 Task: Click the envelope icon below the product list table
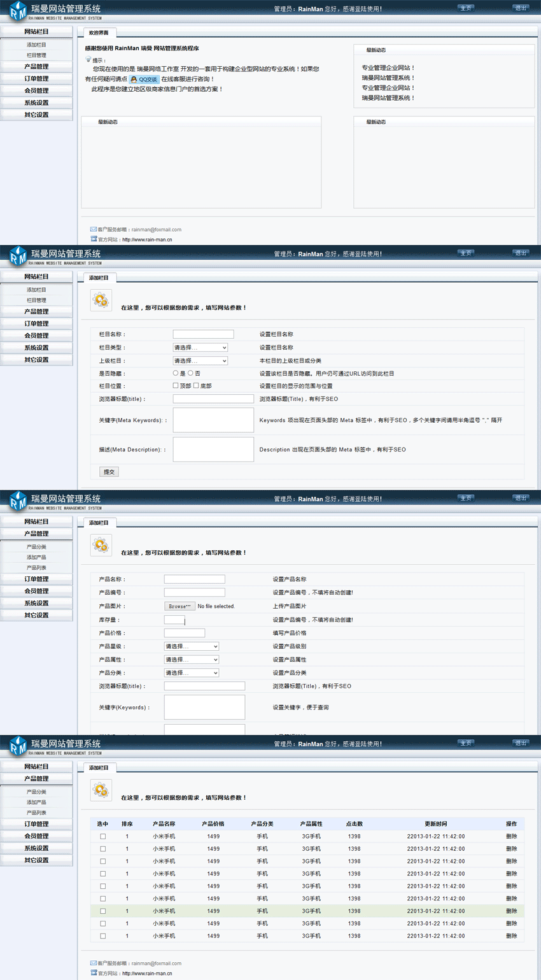93,963
